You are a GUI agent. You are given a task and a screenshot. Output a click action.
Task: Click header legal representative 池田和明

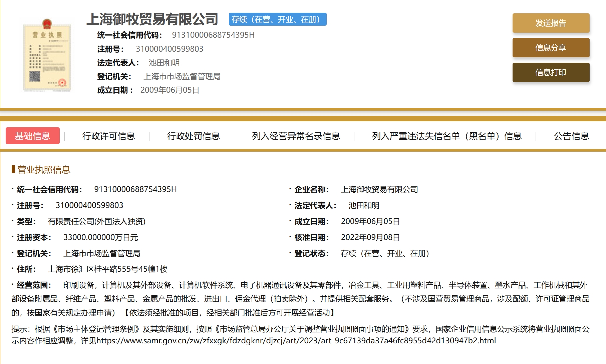coord(164,63)
